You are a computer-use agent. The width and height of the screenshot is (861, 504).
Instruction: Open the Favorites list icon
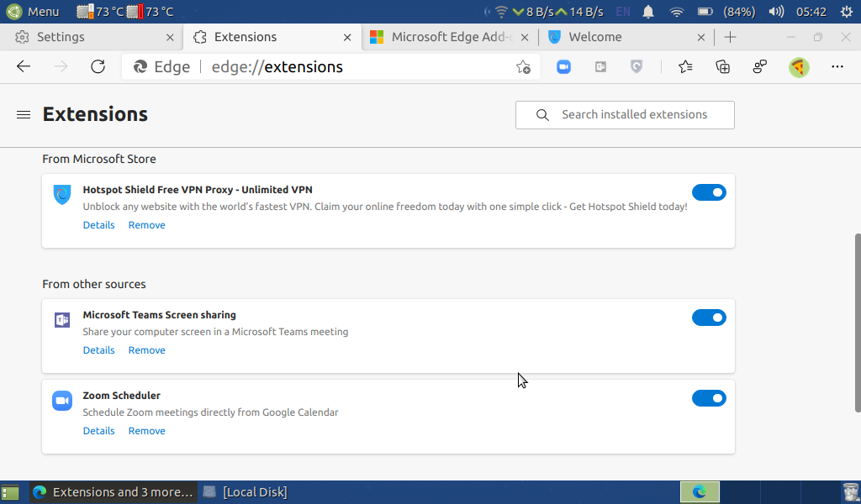[685, 67]
